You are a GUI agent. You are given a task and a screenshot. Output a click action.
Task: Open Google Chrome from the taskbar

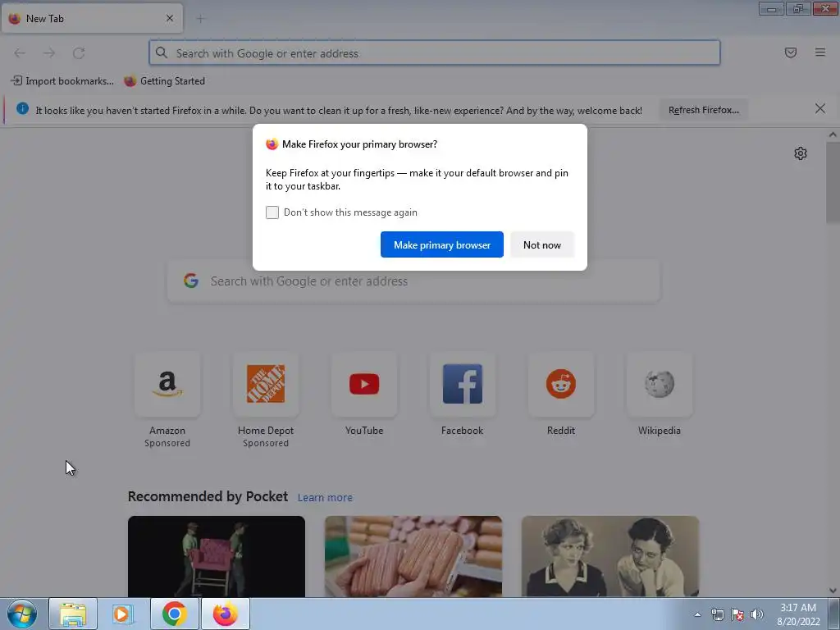click(x=174, y=614)
